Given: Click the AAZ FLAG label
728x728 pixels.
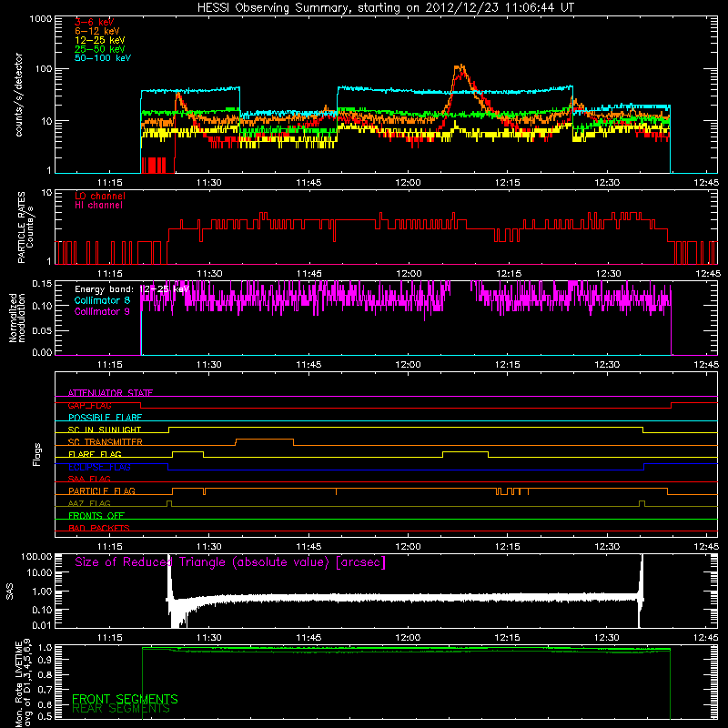Looking at the screenshot, I should click(x=89, y=503).
